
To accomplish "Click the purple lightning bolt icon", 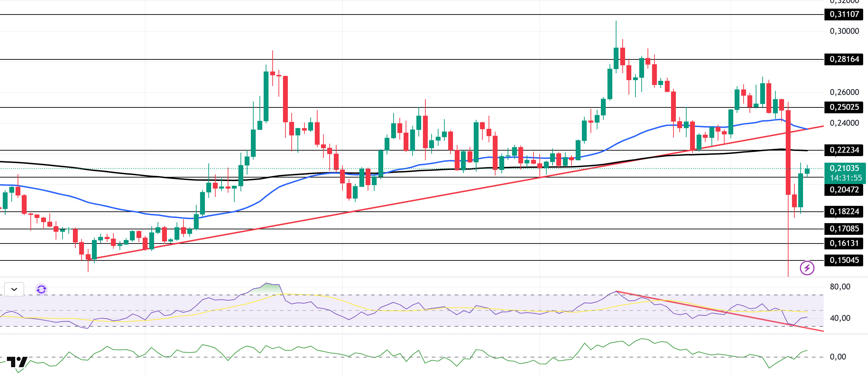I will (807, 268).
